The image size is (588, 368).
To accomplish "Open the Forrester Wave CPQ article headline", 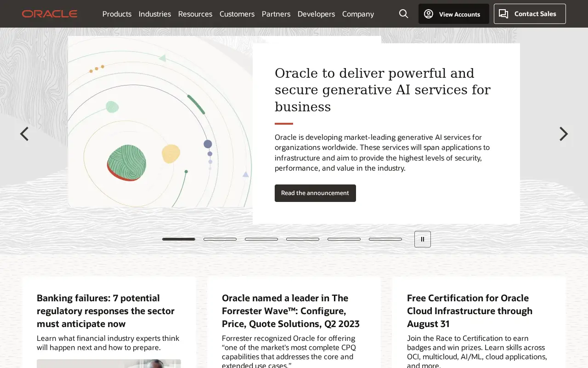I will click(291, 311).
